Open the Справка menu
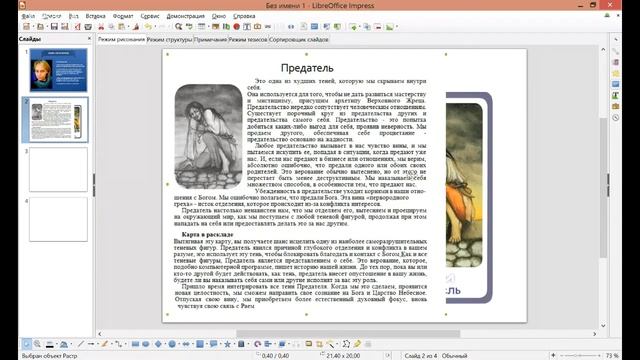Image resolution: width=640 pixels, height=360 pixels. [244, 16]
